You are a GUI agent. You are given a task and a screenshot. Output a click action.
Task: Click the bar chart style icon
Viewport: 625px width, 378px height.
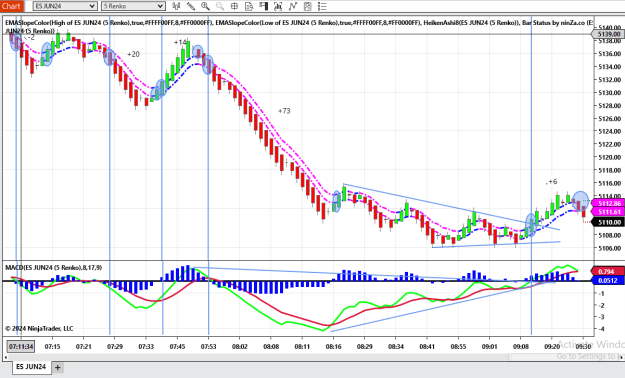pos(176,6)
